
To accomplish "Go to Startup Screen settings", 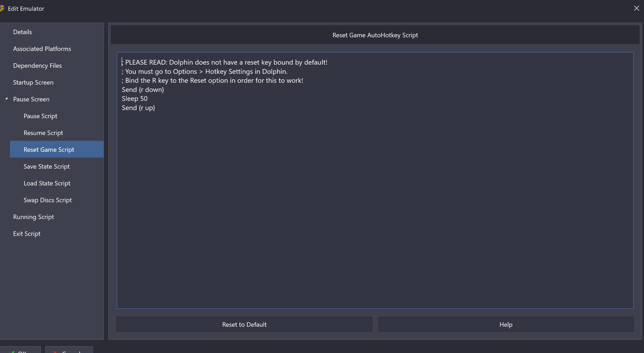I will (x=33, y=82).
